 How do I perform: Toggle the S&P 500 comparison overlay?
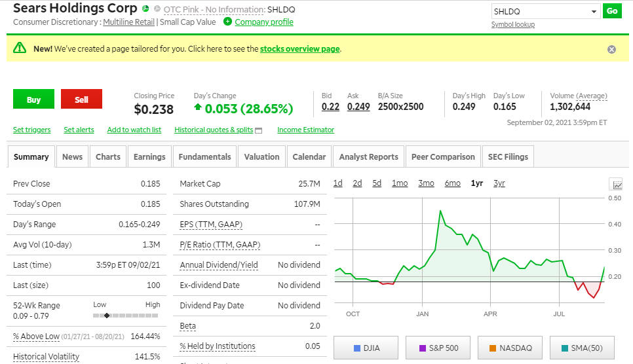438,348
